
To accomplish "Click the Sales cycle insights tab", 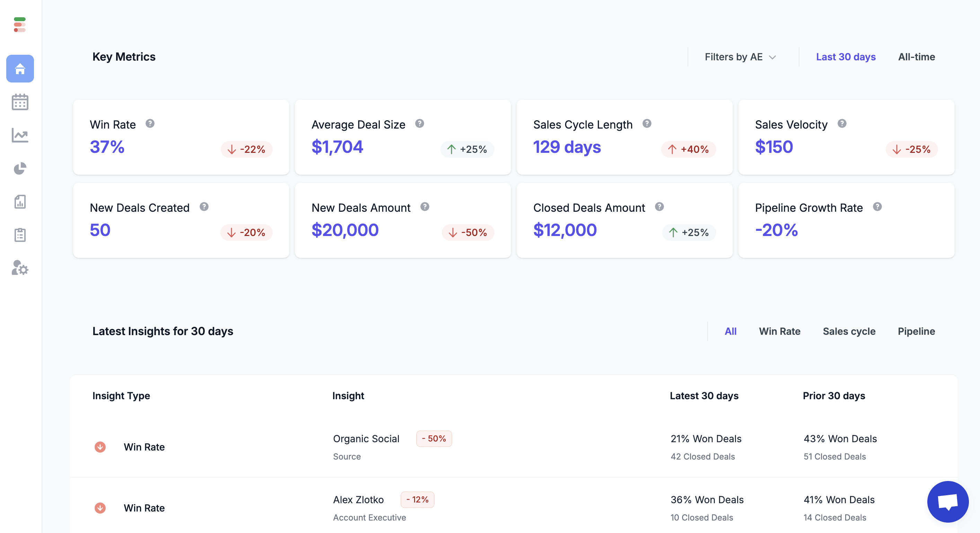I will pyautogui.click(x=849, y=331).
